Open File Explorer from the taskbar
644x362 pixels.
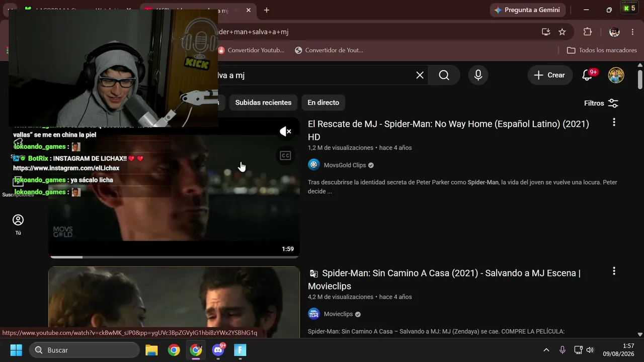pos(151,350)
